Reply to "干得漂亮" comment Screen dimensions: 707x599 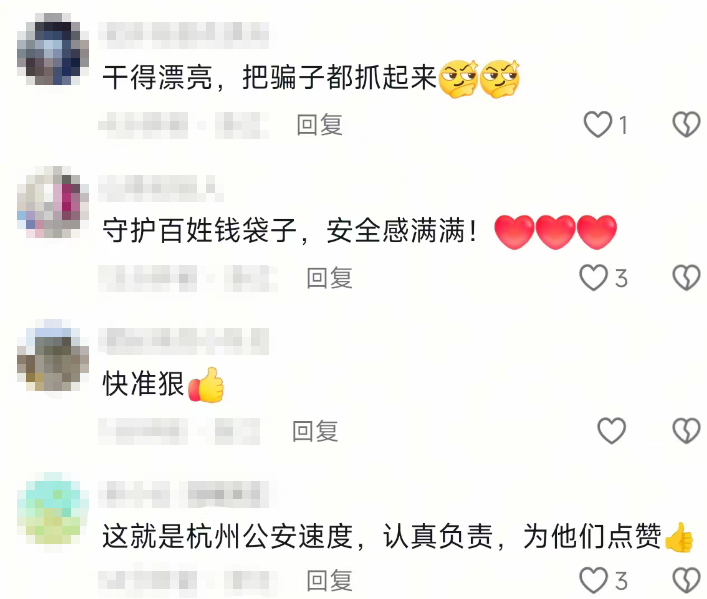[x=320, y=124]
